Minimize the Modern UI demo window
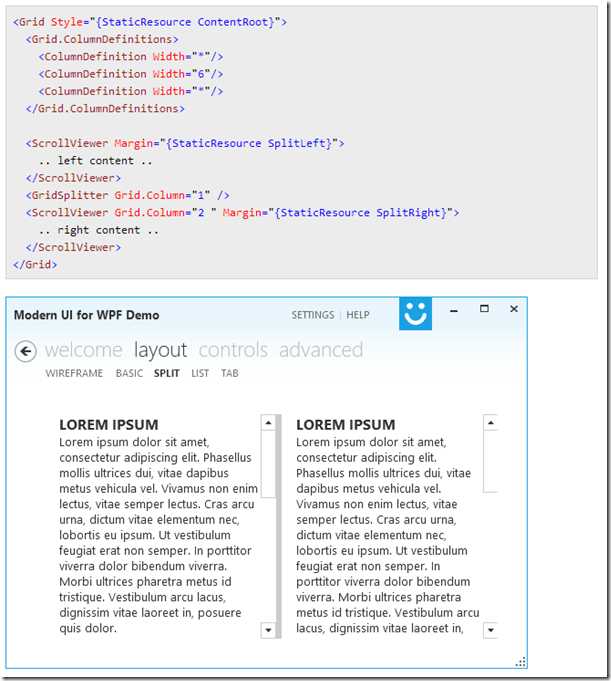611x681 pixels. click(454, 310)
